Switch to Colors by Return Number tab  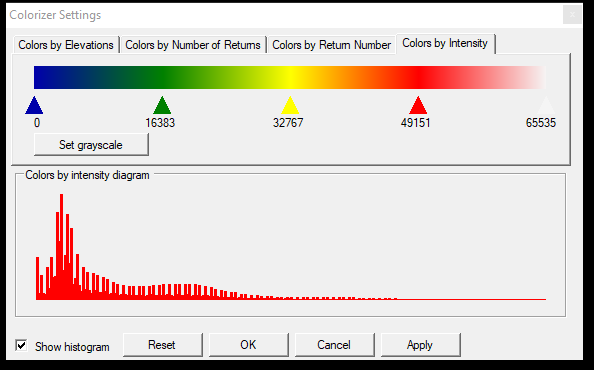point(331,45)
